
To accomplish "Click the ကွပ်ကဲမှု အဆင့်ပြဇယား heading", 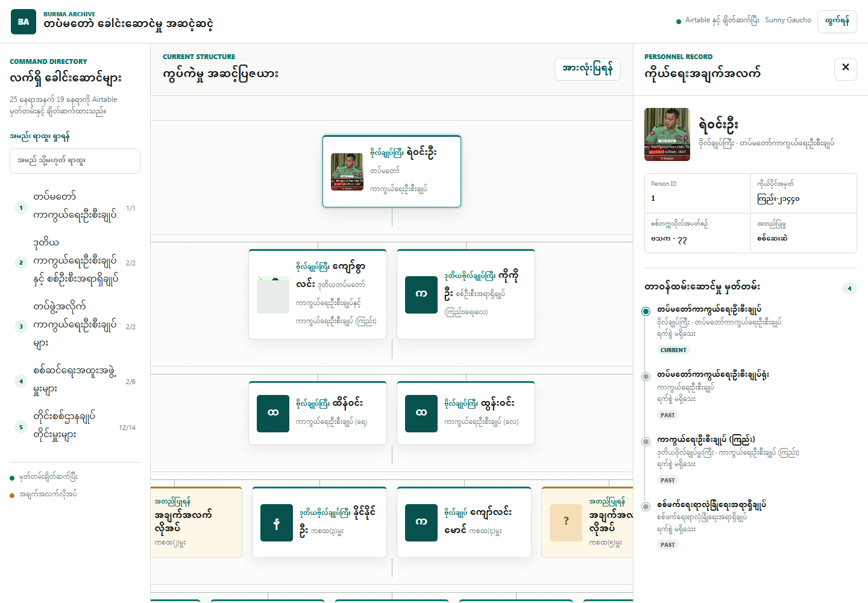I will point(221,74).
